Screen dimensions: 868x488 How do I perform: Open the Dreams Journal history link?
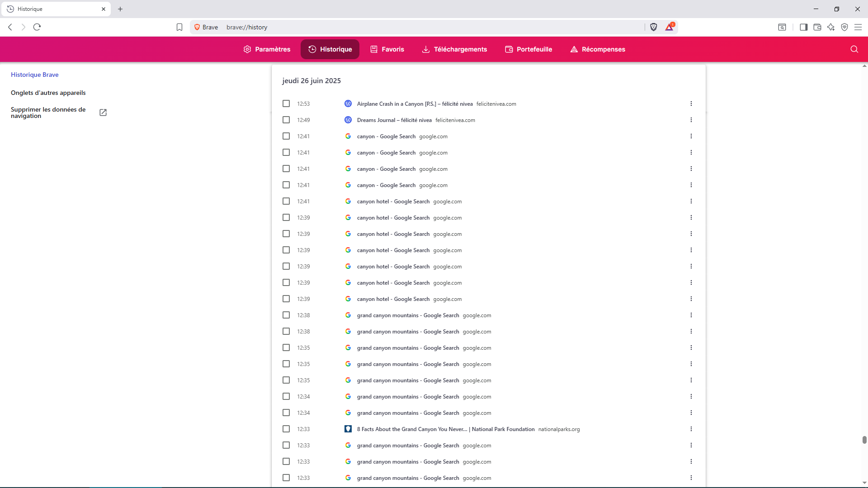(x=394, y=120)
